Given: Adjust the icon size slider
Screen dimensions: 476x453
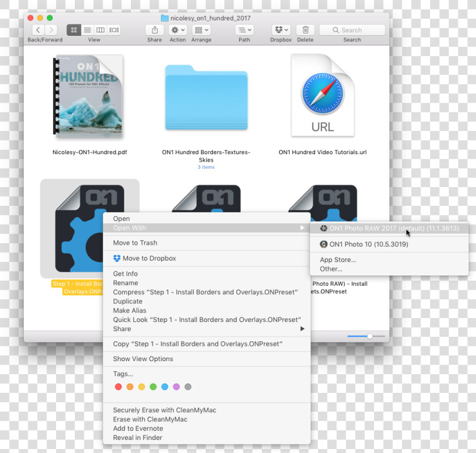Looking at the screenshot, I should [x=369, y=336].
